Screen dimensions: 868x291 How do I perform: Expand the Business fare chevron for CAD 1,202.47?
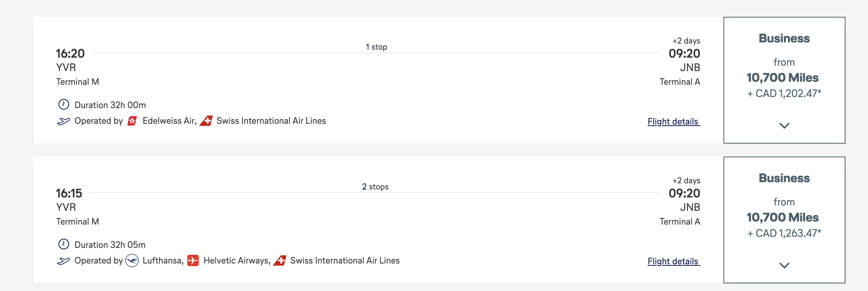(784, 126)
